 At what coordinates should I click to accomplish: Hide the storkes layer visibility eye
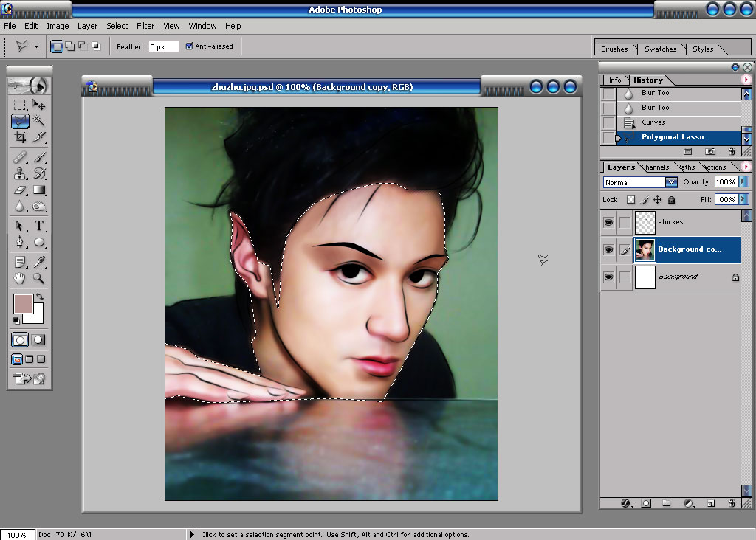click(608, 222)
